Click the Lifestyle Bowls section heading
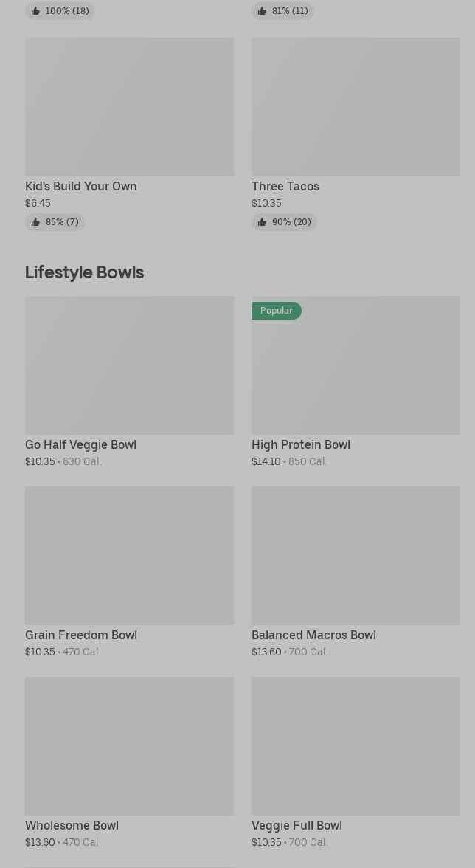The width and height of the screenshot is (475, 868). 84,272
